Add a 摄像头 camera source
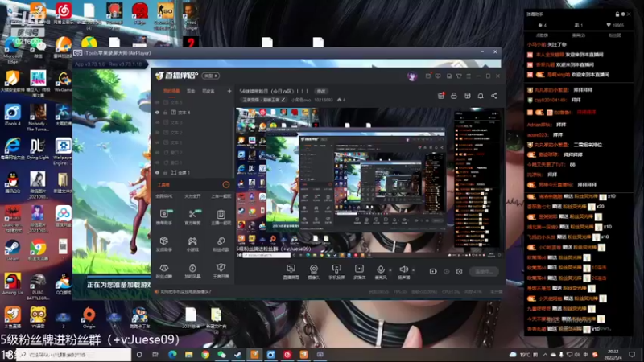Viewport: 644px width, 362px height. point(313,271)
